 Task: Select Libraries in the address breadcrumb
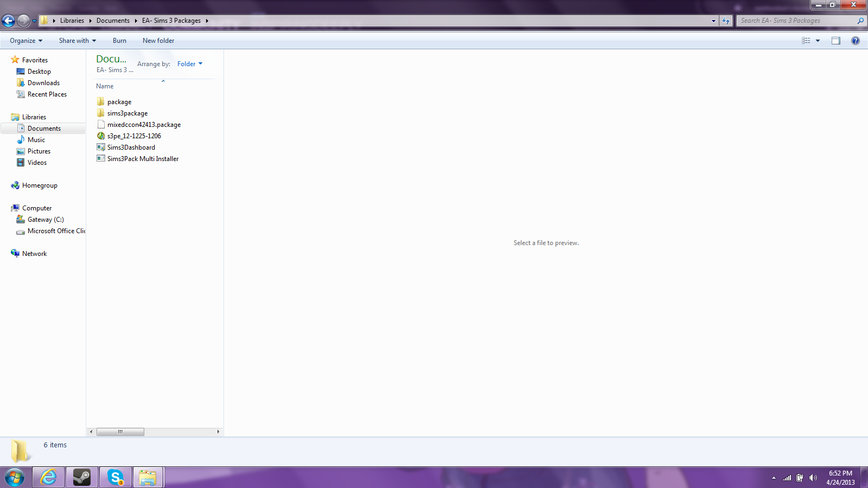[x=72, y=21]
